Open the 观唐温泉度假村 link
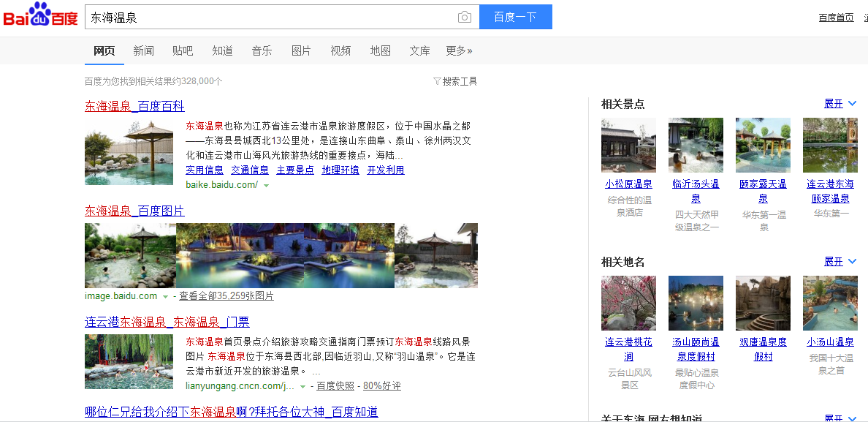Screen dimensions: 868x422 point(763,350)
